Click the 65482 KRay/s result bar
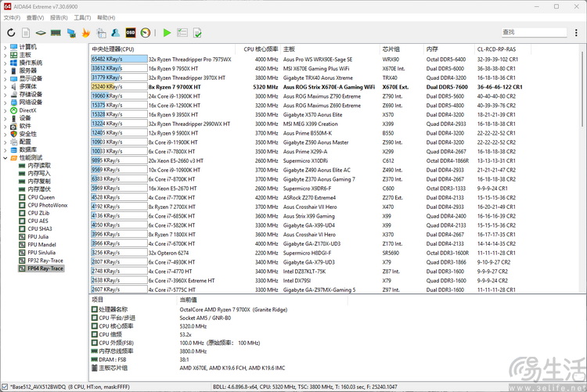The image size is (587, 392). coord(119,59)
